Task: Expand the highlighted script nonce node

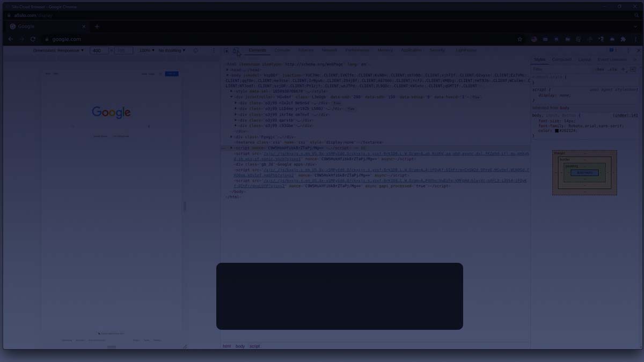Action: tap(232, 148)
